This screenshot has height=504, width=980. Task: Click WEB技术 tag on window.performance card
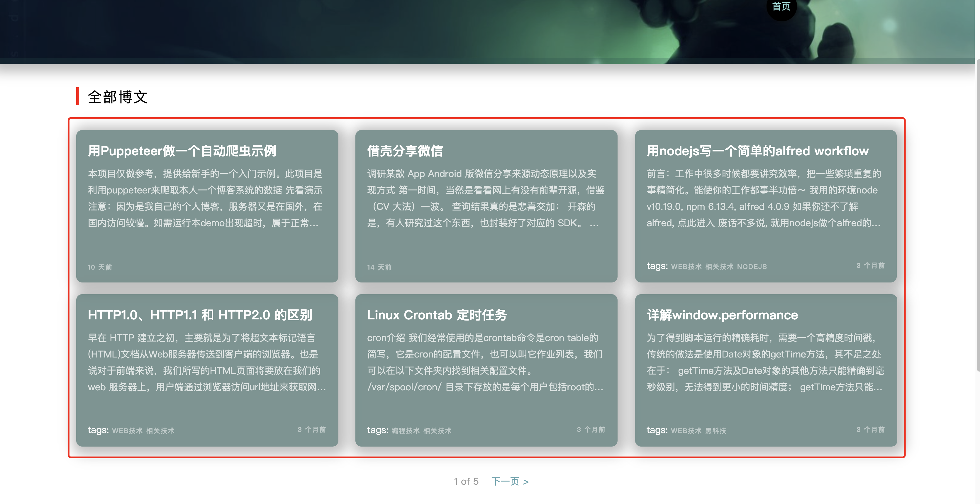[686, 431]
